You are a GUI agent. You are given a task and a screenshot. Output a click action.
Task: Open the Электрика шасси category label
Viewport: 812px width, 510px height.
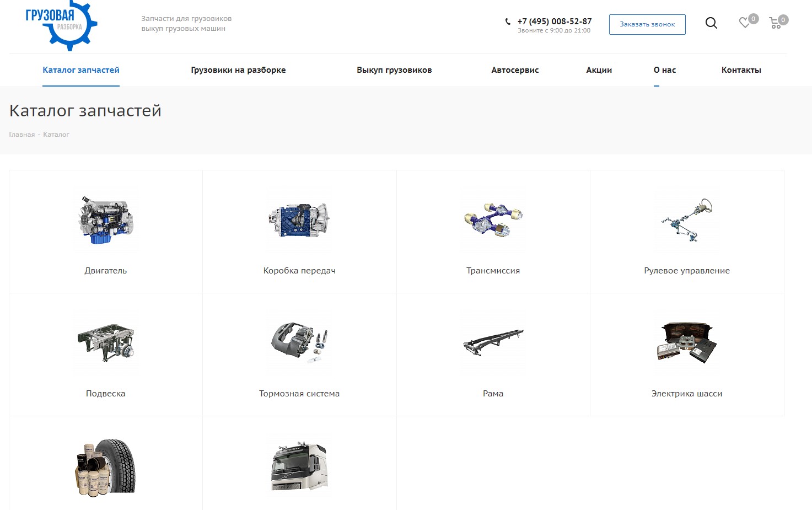[x=687, y=394]
